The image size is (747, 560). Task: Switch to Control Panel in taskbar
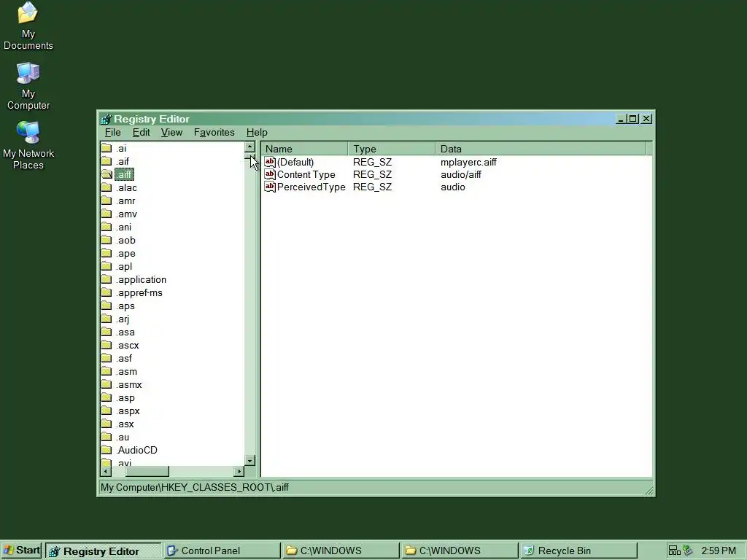click(222, 551)
